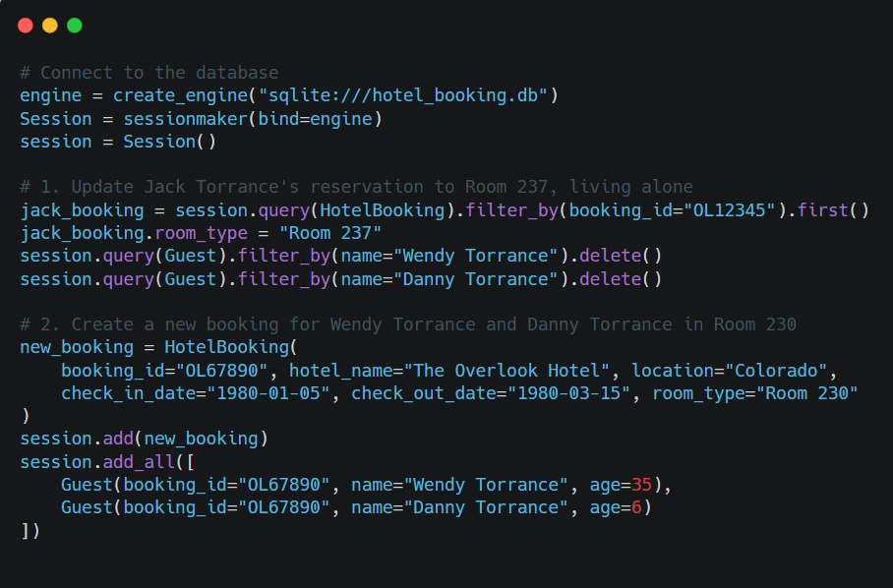Click 'Guest' on the Danny Torrance age line

click(x=88, y=507)
